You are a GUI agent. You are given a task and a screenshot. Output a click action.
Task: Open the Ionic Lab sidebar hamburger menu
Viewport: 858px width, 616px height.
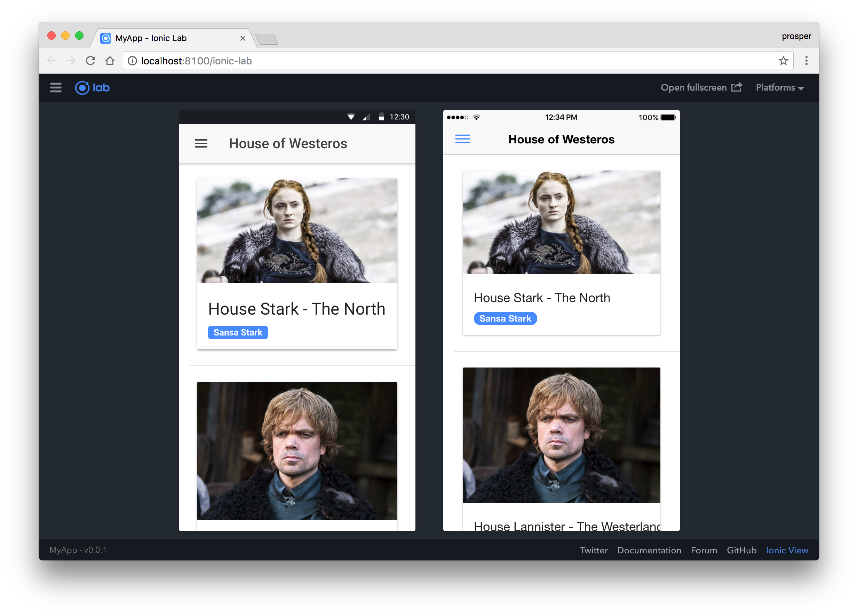(56, 88)
